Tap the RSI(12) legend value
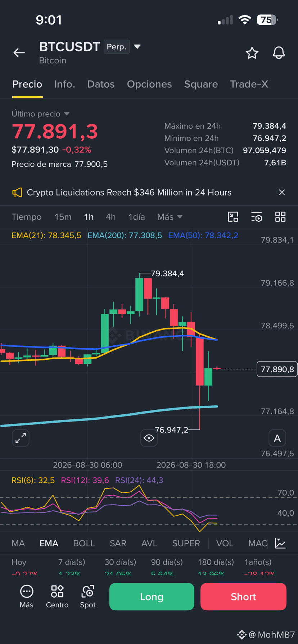The width and height of the screenshot is (298, 644). pos(85,480)
